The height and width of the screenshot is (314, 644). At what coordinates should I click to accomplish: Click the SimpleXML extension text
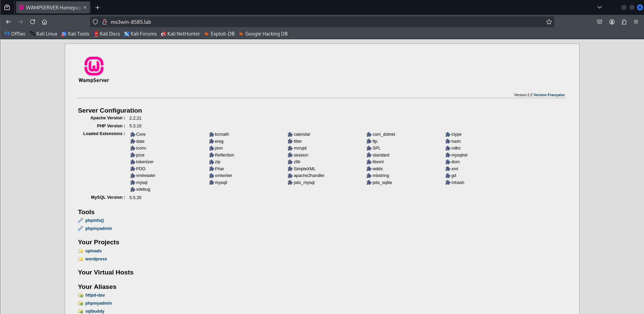pyautogui.click(x=305, y=169)
